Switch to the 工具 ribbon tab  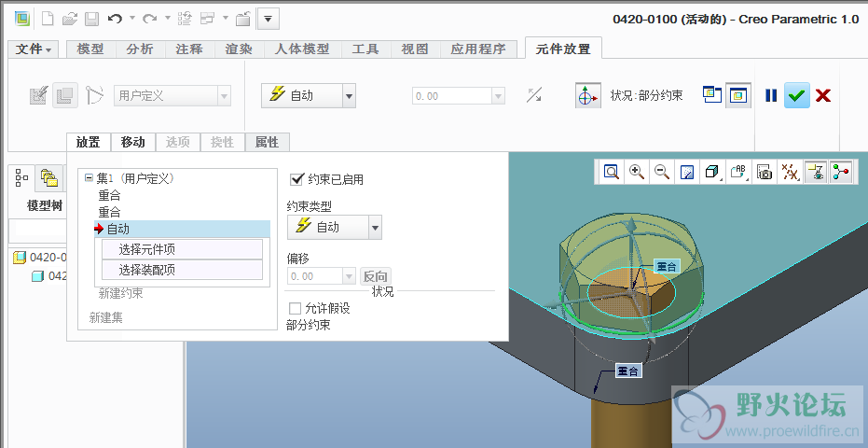[365, 49]
